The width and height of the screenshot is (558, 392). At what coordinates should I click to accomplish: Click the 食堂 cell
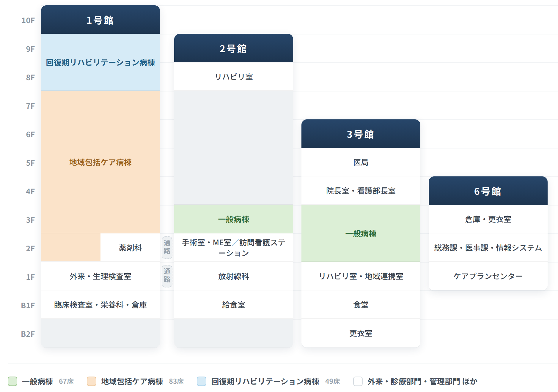[x=361, y=305]
